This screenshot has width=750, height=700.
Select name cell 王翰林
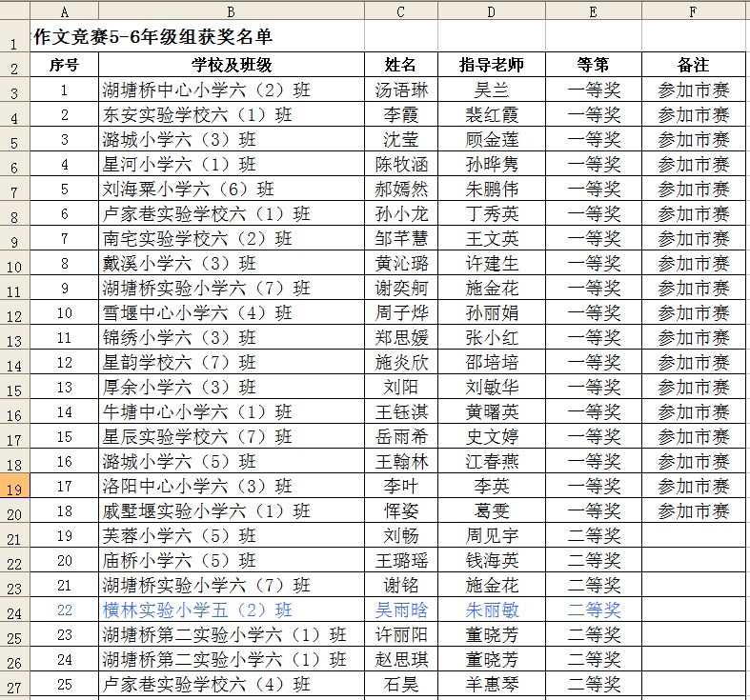pos(401,461)
